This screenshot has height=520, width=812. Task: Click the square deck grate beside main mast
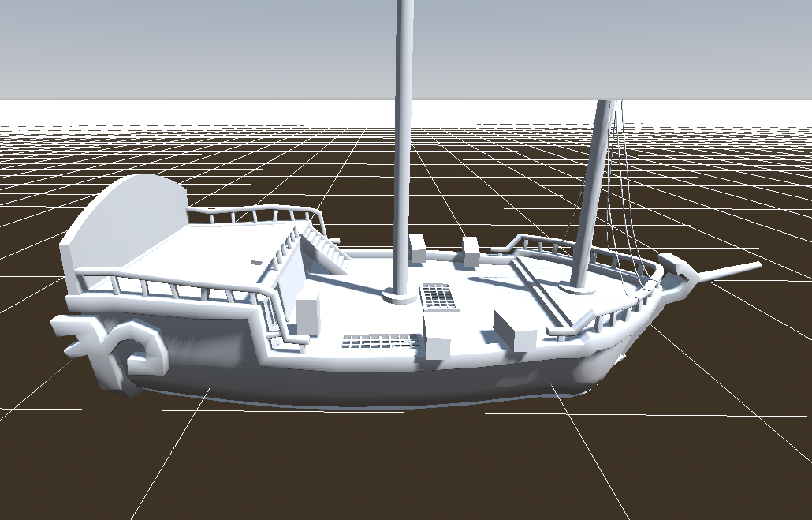pyautogui.click(x=438, y=297)
